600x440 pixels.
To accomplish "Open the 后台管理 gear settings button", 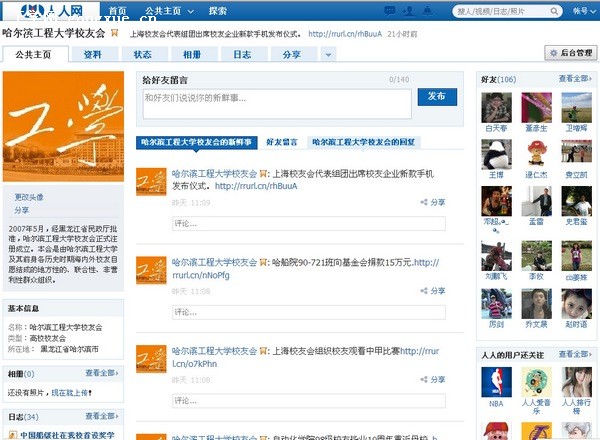I will click(571, 52).
